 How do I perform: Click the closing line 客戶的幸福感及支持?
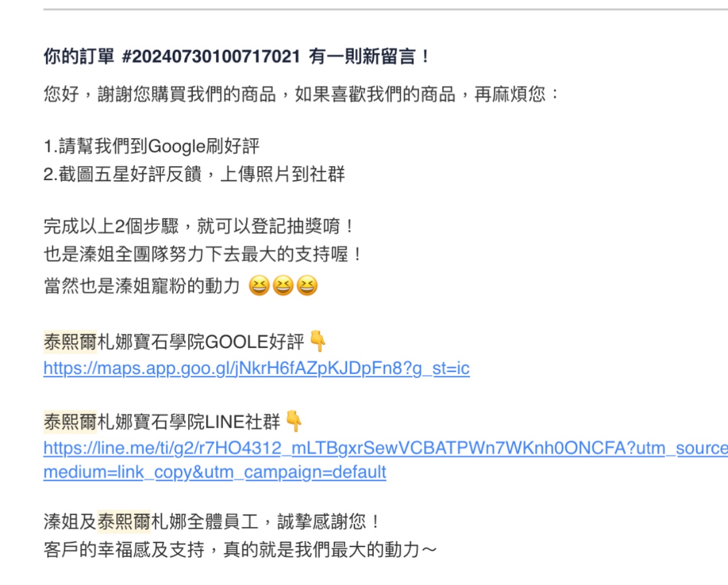[x=240, y=549]
